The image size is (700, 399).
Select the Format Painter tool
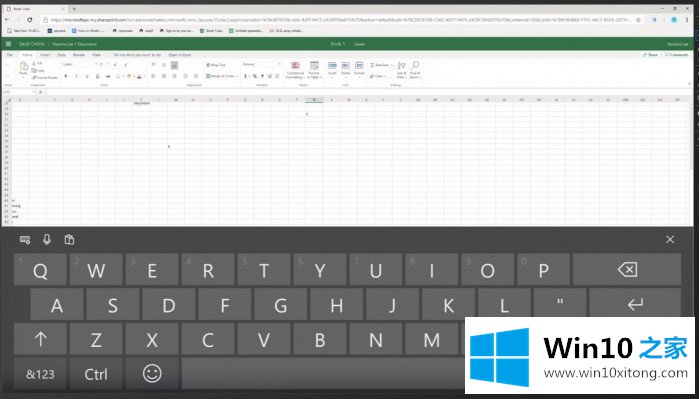click(x=45, y=77)
